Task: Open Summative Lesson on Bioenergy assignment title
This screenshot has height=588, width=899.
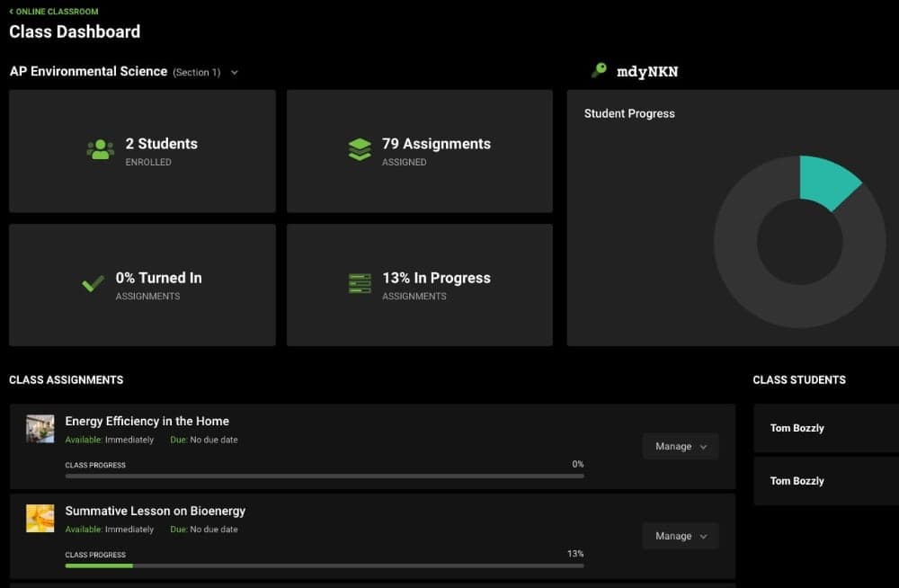Action: [155, 511]
